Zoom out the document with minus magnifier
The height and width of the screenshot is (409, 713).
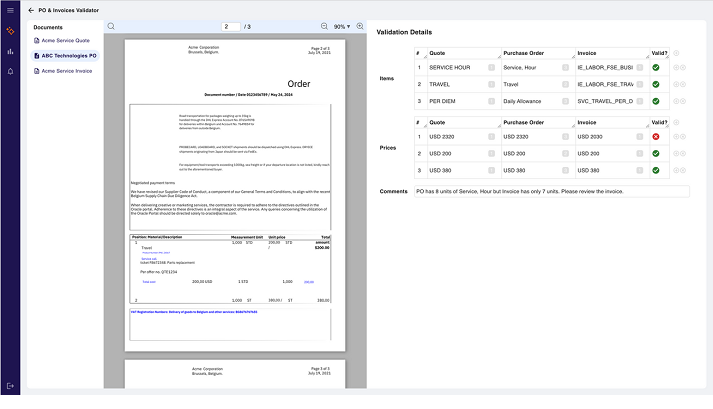click(324, 26)
